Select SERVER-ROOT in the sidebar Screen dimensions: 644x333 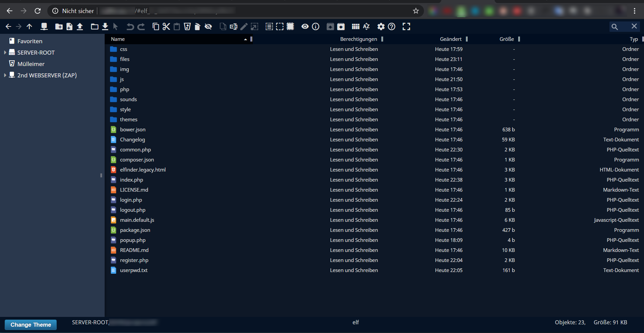tap(36, 53)
